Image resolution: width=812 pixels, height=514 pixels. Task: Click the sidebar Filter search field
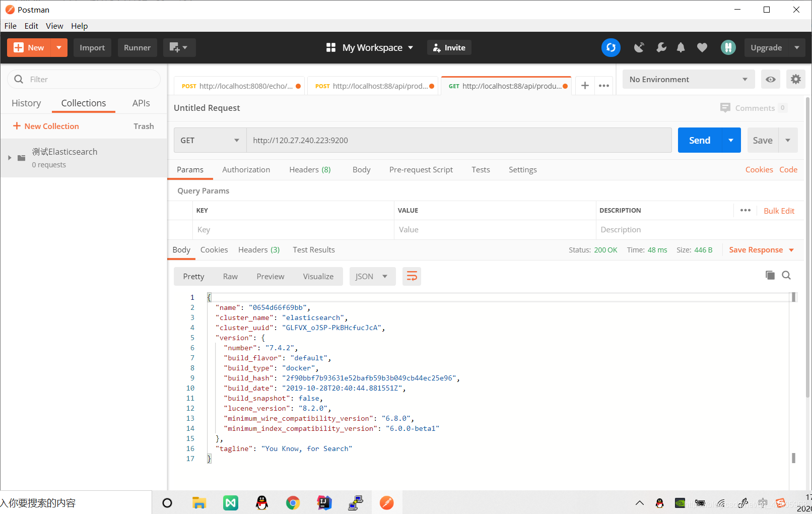pyautogui.click(x=84, y=79)
